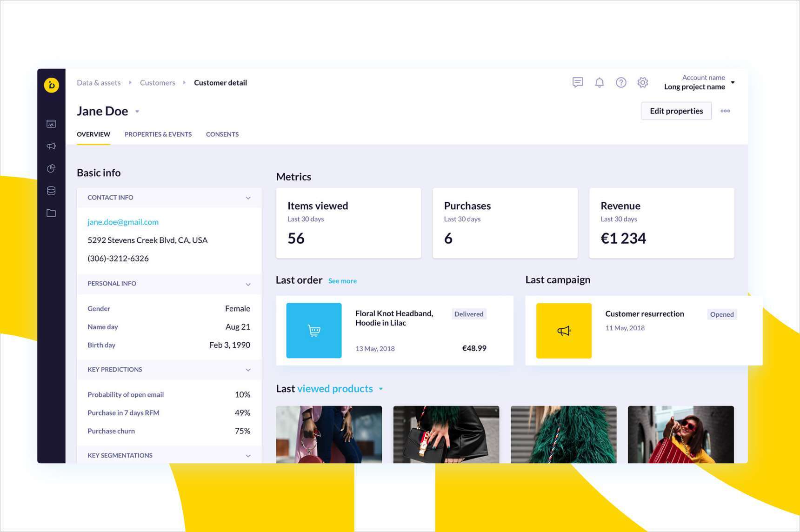
Task: Click the Delivered status badge
Action: (469, 314)
